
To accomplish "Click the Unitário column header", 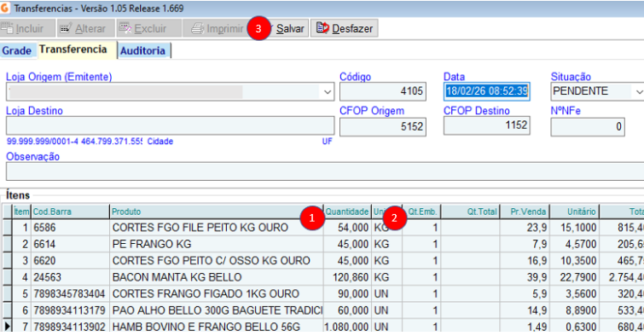I will coord(575,211).
